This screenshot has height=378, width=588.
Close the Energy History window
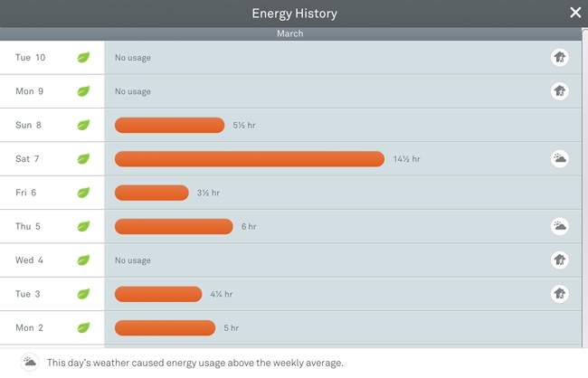pos(575,13)
